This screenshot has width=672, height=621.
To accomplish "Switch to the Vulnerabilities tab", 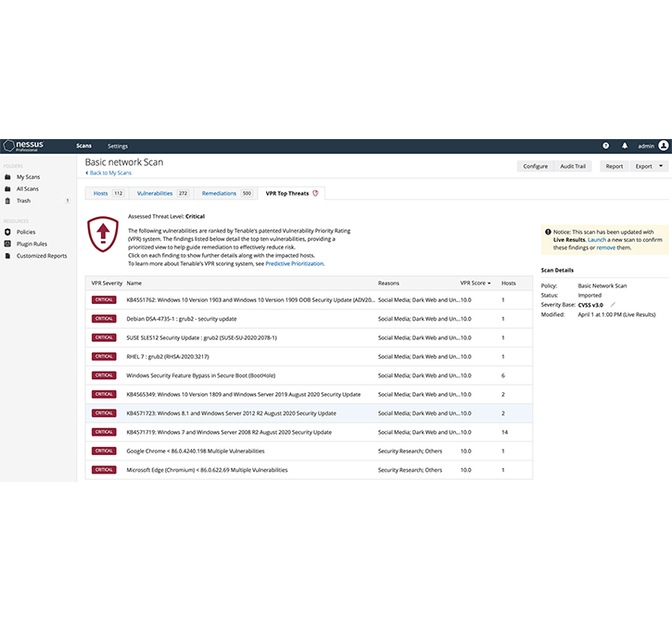I will pos(162,194).
